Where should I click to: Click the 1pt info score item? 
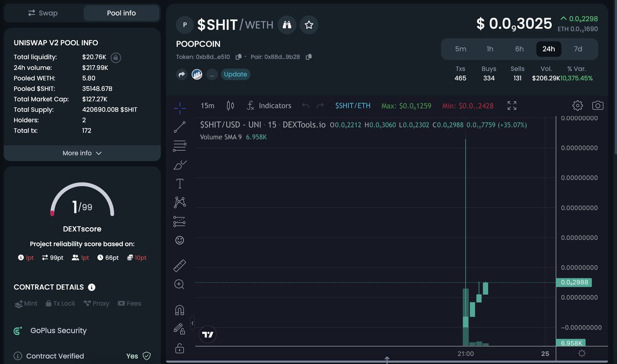(26, 258)
